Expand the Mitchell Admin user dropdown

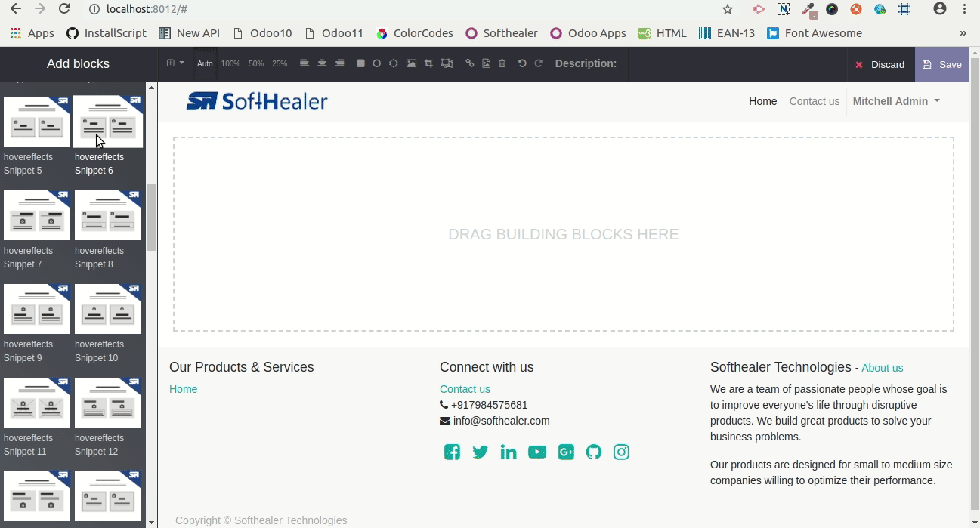[896, 101]
